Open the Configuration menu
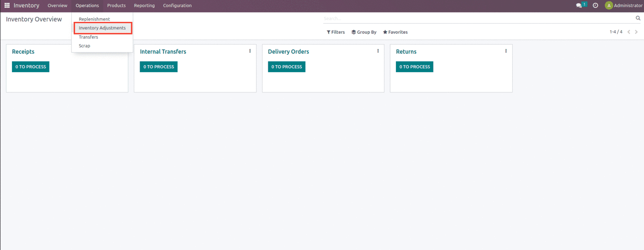The width and height of the screenshot is (644, 250). coord(177,5)
